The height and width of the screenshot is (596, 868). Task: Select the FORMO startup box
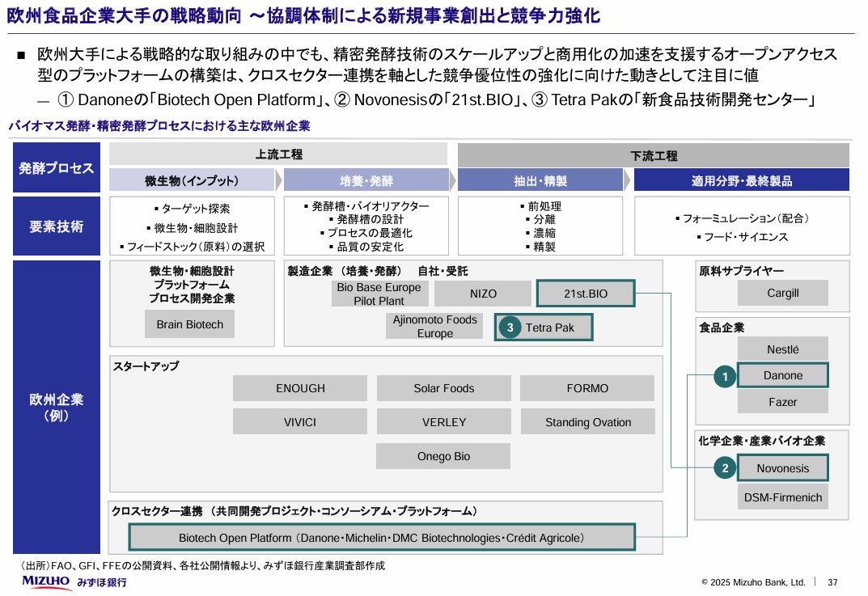pyautogui.click(x=587, y=388)
